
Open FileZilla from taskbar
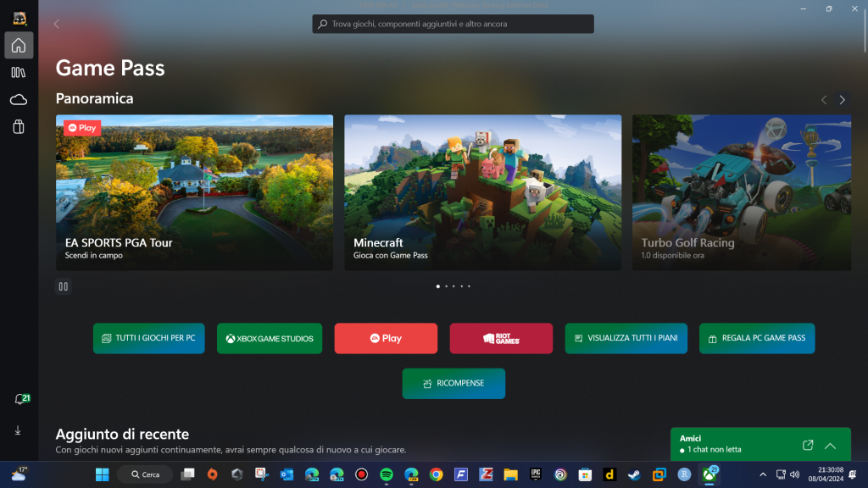coord(486,474)
